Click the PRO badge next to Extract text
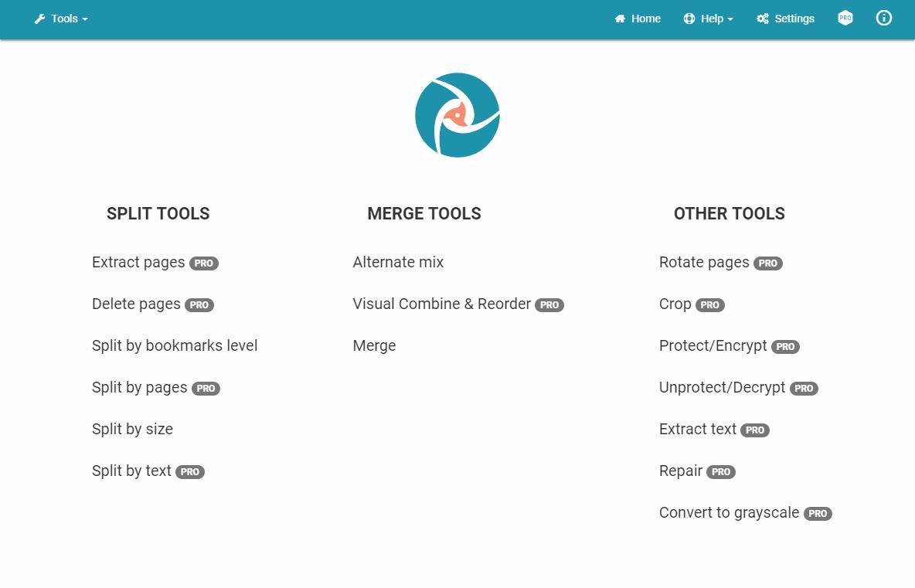This screenshot has height=588, width=915. point(754,430)
